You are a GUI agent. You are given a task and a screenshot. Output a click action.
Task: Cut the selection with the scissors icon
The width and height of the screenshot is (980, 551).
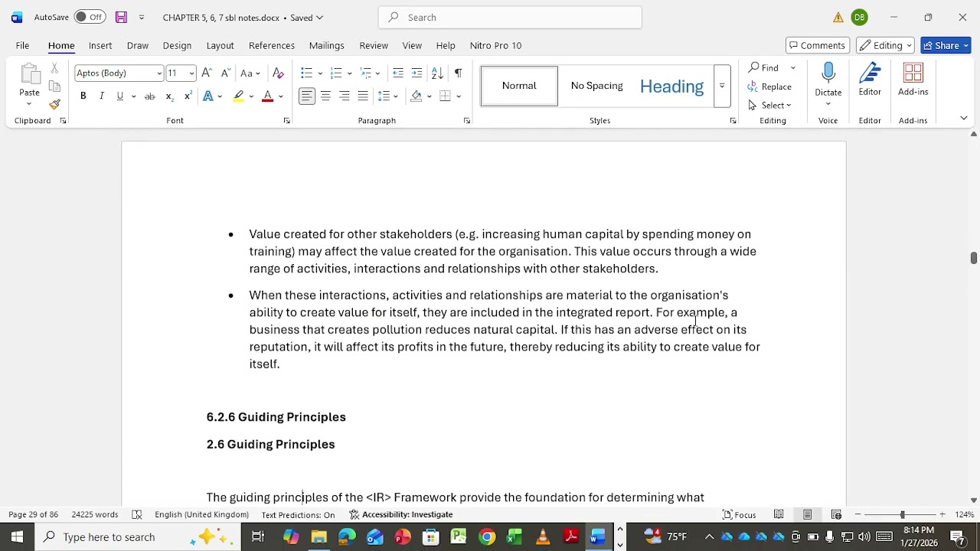point(54,69)
